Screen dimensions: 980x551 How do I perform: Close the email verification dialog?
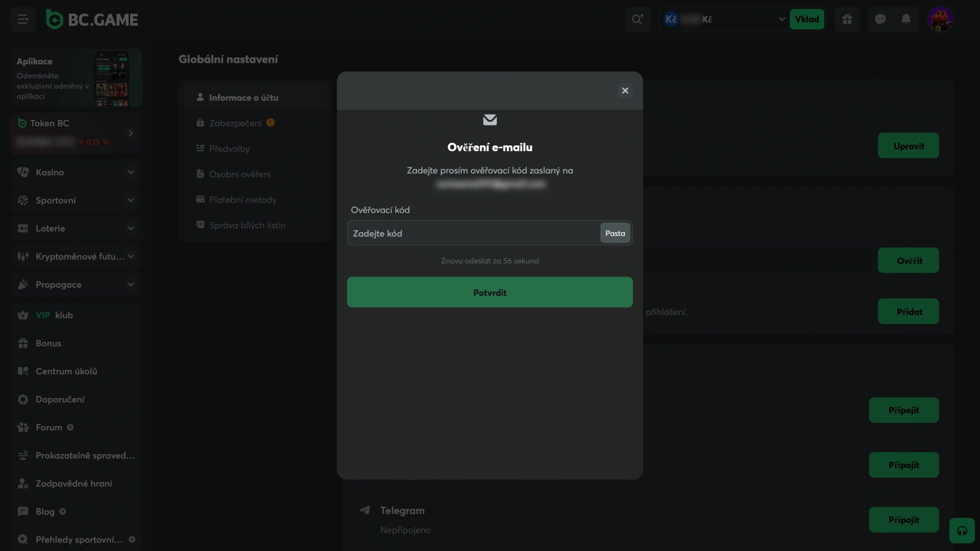coord(625,90)
